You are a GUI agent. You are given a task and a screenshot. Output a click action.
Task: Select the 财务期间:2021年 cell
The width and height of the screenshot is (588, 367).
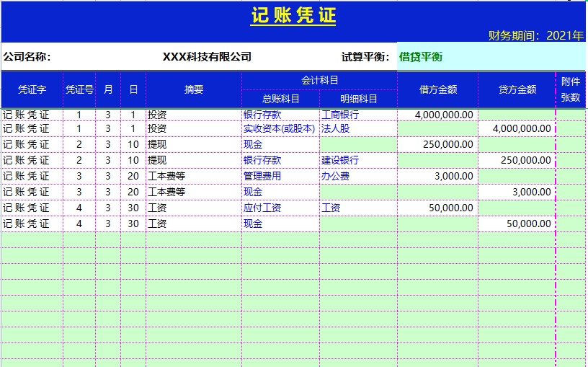tap(536, 35)
